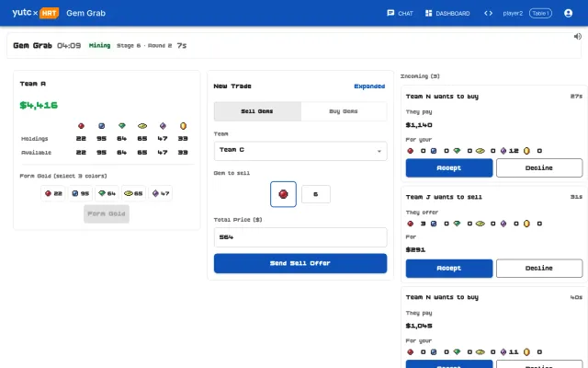
Task: Decline Team J's $291 sell offer
Action: [539, 268]
